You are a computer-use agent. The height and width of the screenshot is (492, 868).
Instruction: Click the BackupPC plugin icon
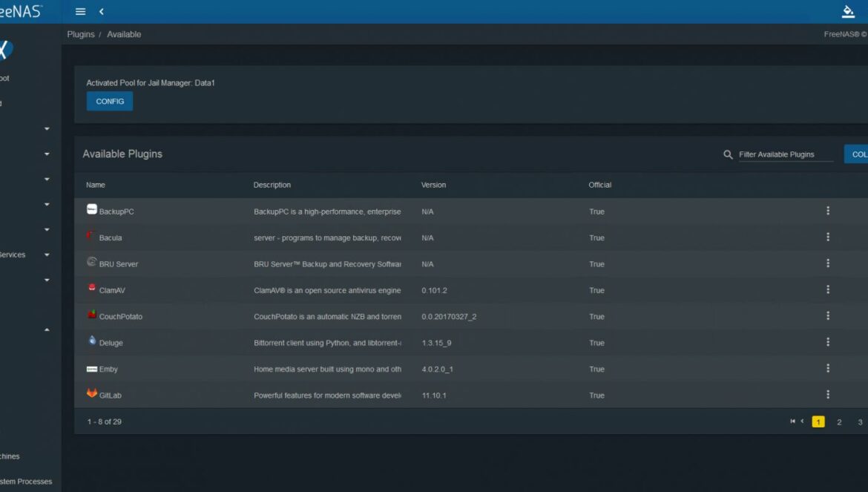coord(92,209)
